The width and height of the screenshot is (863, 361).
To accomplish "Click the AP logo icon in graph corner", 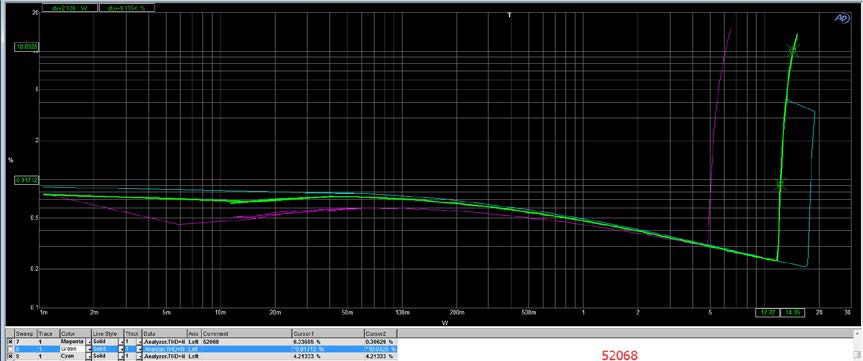I will pos(840,18).
